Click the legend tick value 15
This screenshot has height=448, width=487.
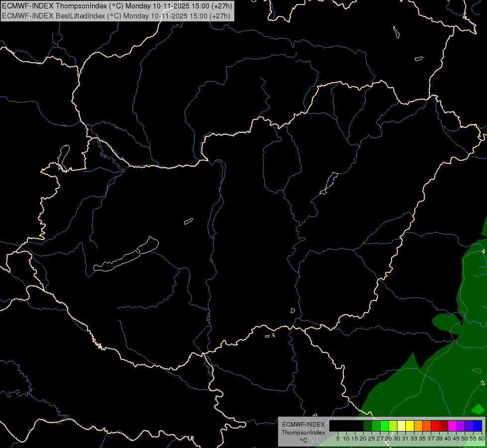[x=355, y=439]
